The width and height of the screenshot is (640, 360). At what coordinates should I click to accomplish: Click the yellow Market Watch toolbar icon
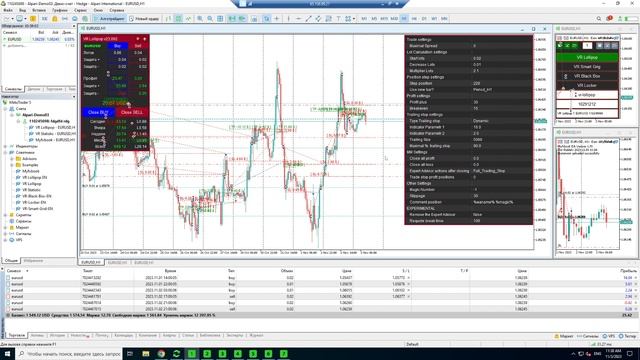pos(33,19)
